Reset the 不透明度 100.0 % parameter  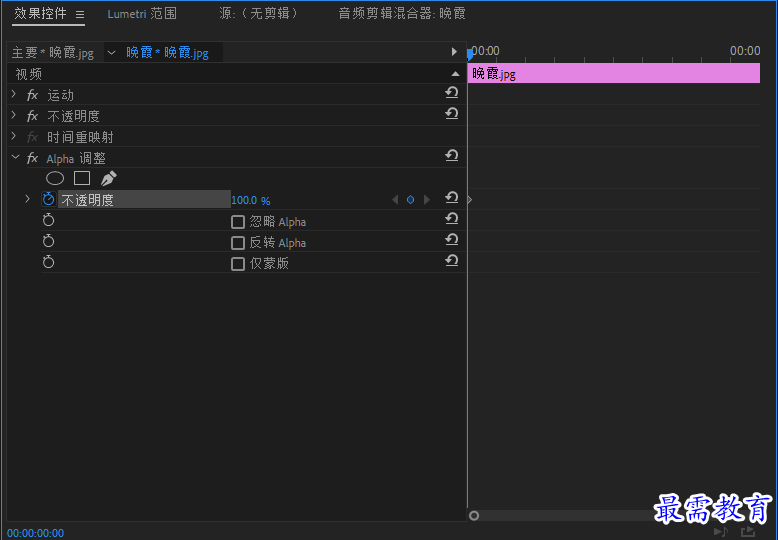tap(452, 198)
